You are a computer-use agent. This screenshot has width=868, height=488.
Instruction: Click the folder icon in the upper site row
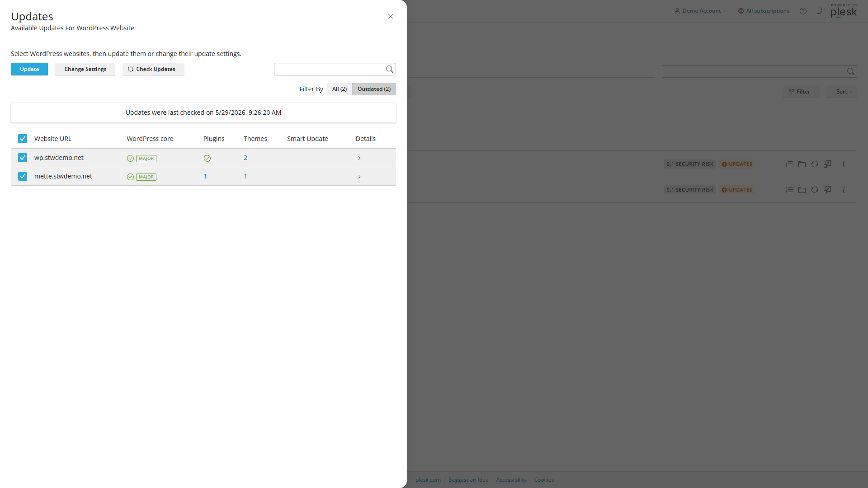[802, 164]
